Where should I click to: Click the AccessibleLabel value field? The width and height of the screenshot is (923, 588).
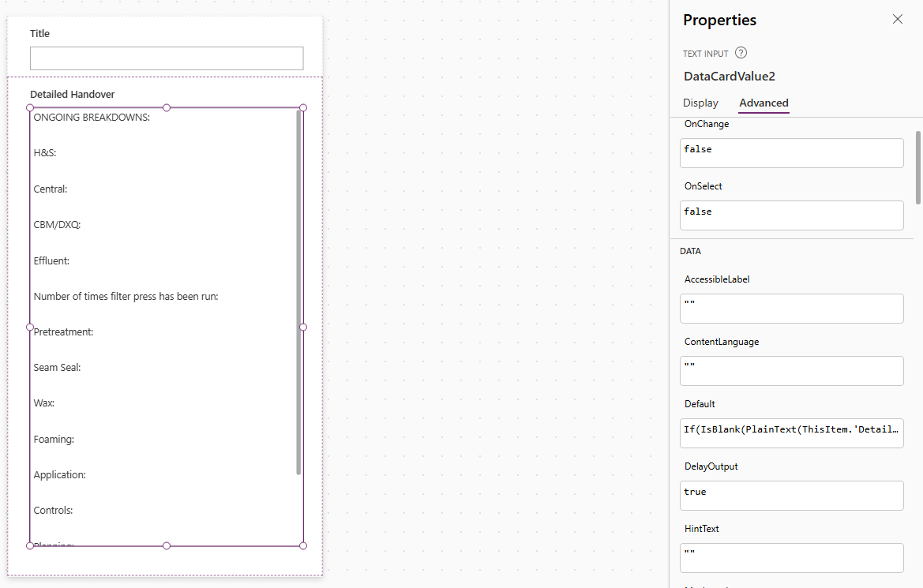[791, 309]
